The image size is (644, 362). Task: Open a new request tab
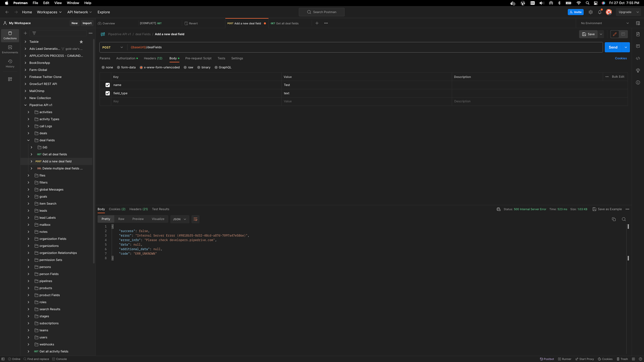[x=317, y=23]
